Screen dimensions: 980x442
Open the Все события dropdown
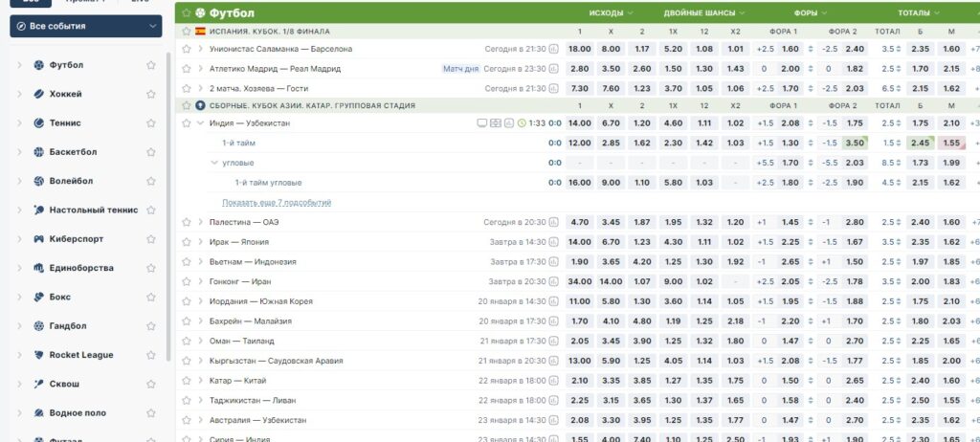tap(85, 26)
